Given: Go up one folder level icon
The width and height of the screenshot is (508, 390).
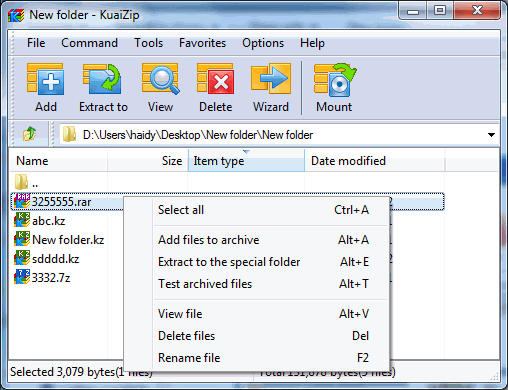Looking at the screenshot, I should tap(29, 134).
